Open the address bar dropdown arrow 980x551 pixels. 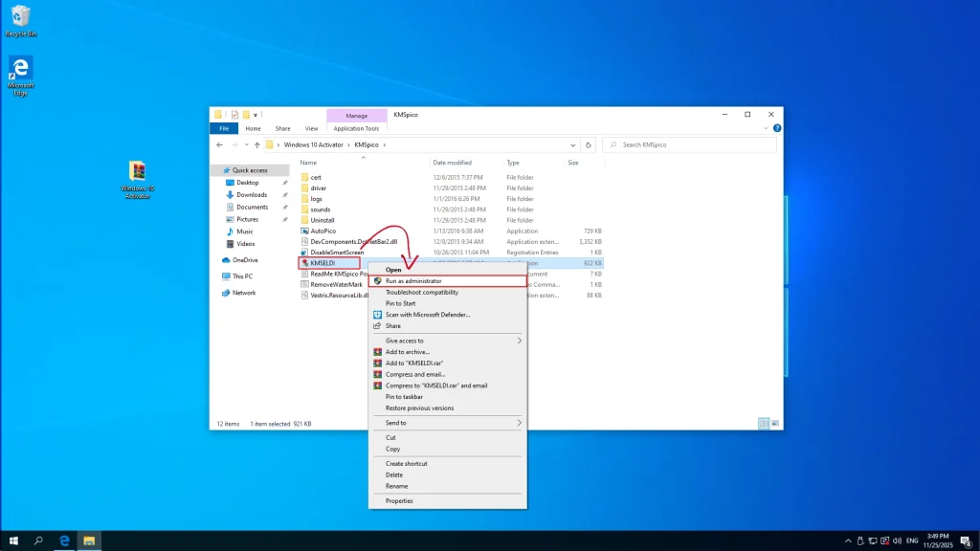[x=574, y=144]
